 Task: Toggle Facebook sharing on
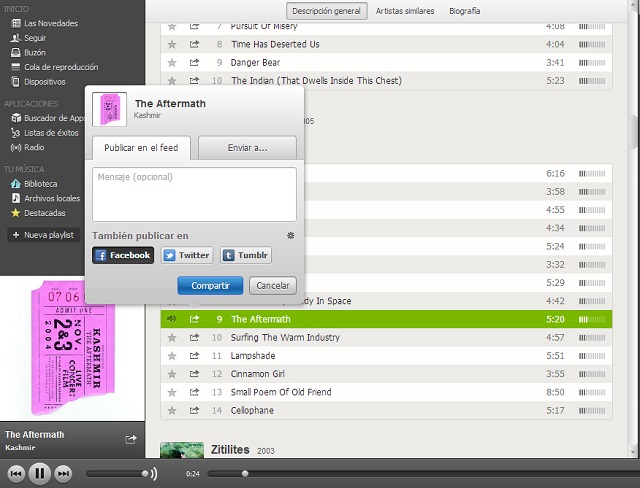[x=123, y=255]
